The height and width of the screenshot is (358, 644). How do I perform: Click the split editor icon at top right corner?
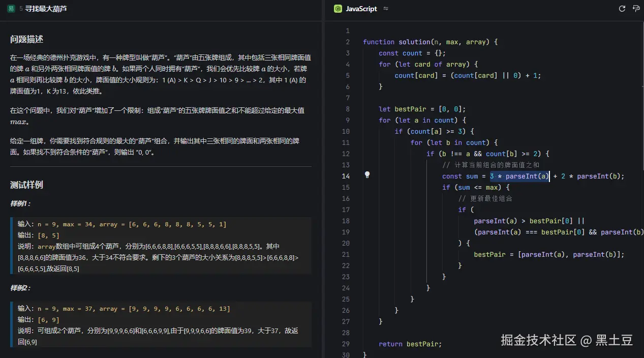[636, 9]
